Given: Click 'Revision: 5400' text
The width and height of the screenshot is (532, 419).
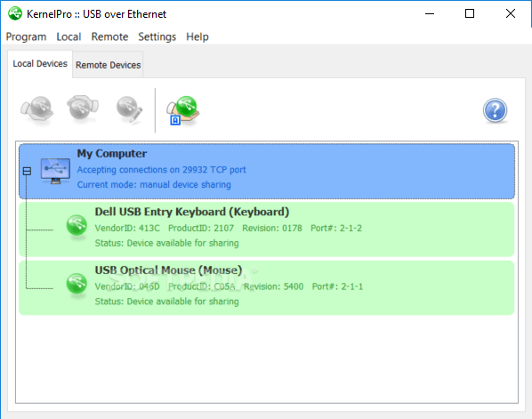Looking at the screenshot, I should (x=273, y=286).
